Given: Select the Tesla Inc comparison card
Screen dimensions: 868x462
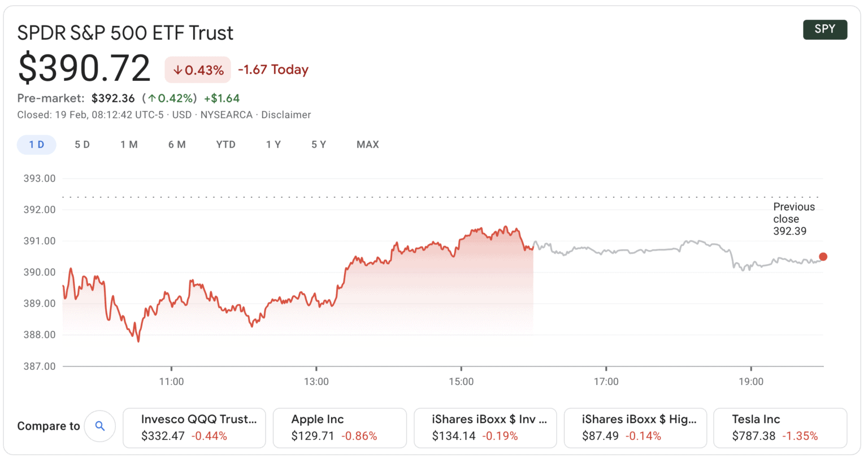Looking at the screenshot, I should [780, 428].
